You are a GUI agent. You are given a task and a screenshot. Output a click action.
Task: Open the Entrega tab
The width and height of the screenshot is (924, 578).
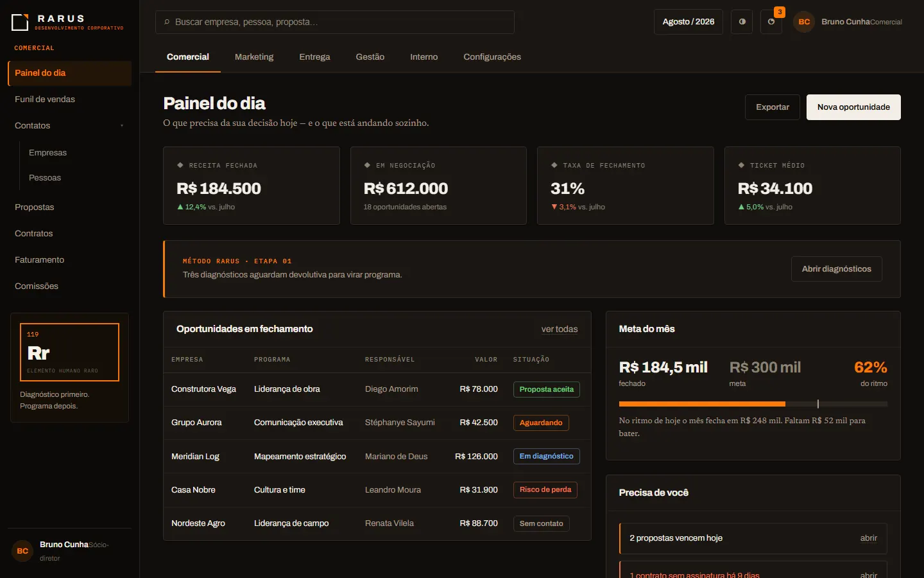[314, 57]
